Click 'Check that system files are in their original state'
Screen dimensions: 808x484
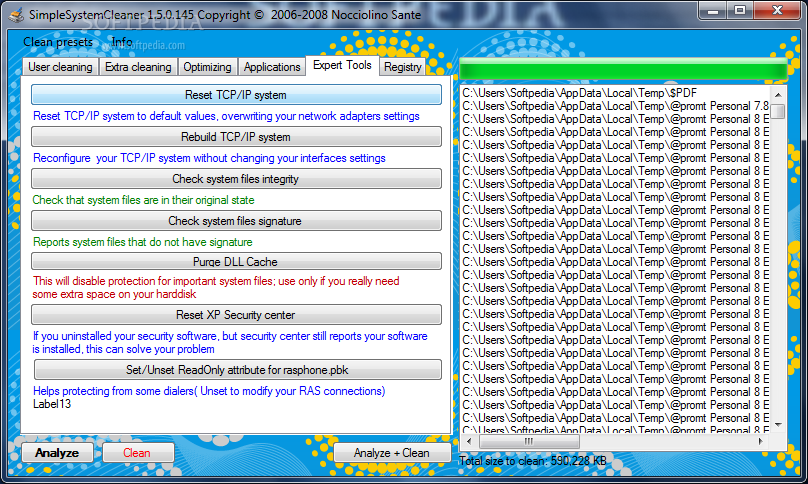click(143, 200)
